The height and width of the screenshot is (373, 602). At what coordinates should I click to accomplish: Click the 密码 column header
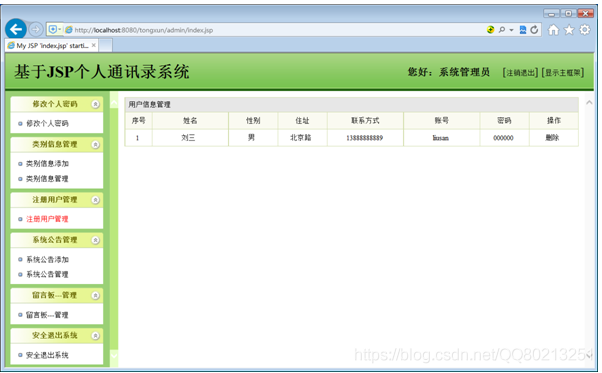click(x=504, y=120)
